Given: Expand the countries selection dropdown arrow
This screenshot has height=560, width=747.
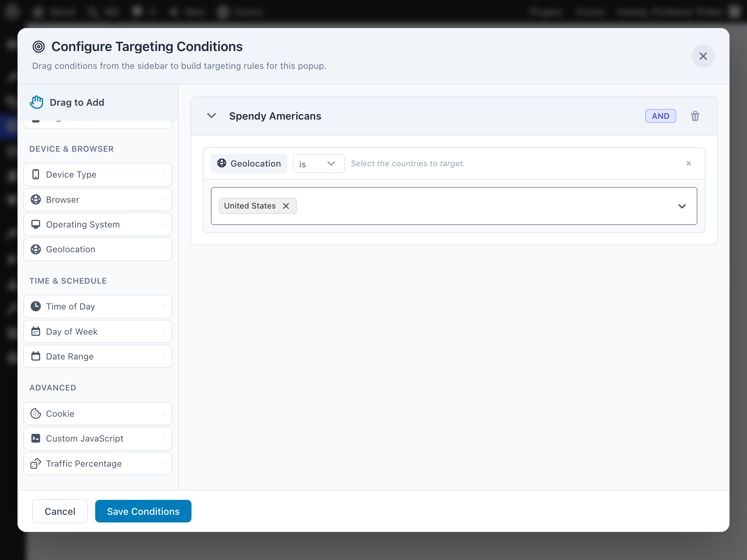Looking at the screenshot, I should click(x=682, y=206).
